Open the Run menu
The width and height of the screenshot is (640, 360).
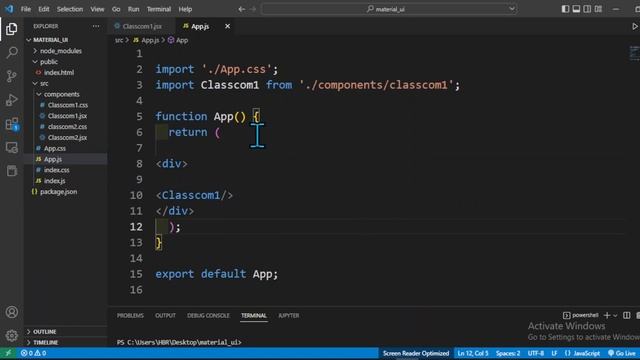point(133,9)
